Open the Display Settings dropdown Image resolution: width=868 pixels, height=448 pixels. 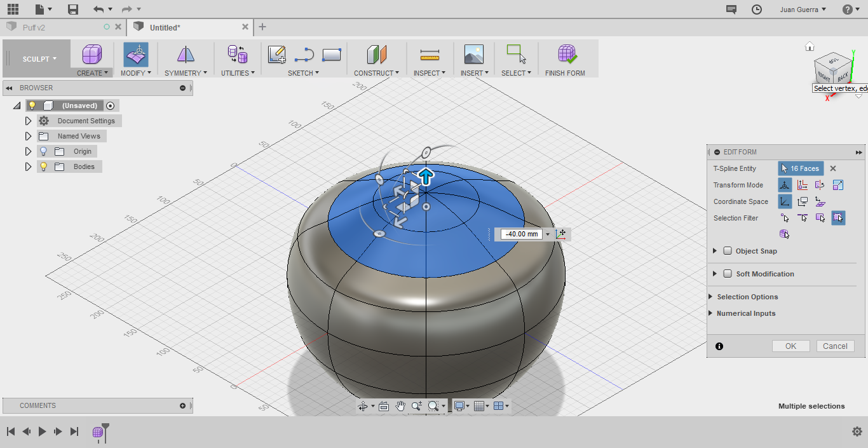click(462, 406)
